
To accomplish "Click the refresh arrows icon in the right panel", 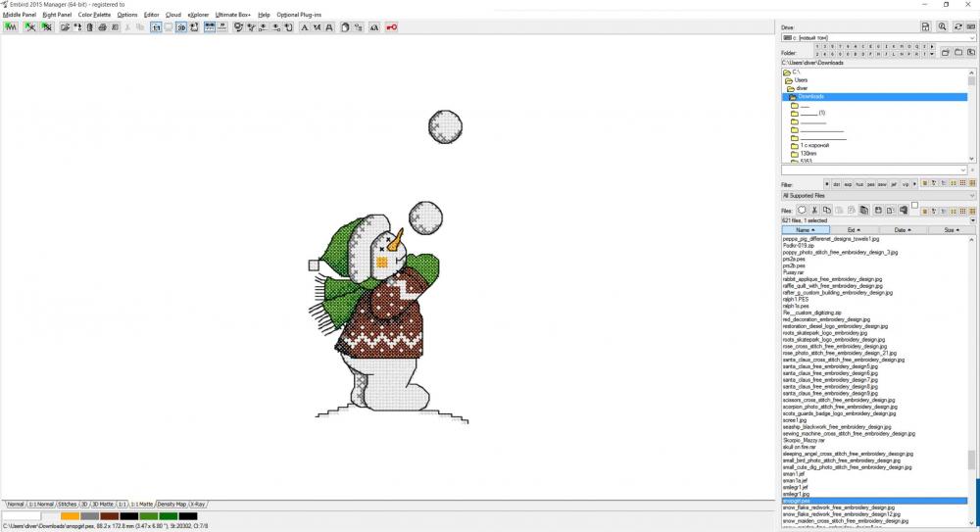I will [x=958, y=26].
